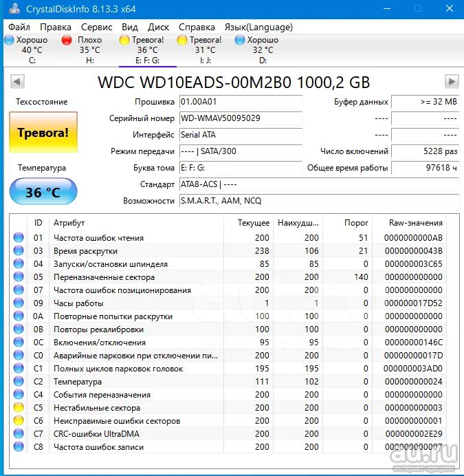Click the ID column header
The height and width of the screenshot is (476, 464).
point(38,222)
